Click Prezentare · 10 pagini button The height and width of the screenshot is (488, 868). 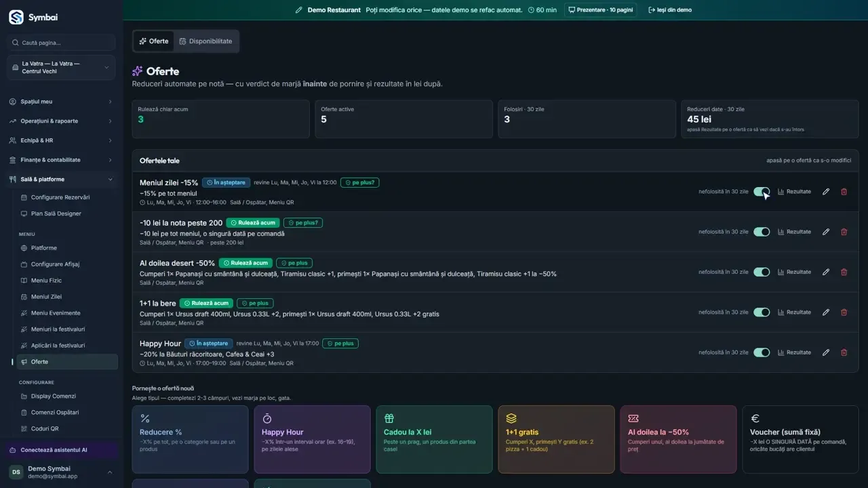pos(600,10)
